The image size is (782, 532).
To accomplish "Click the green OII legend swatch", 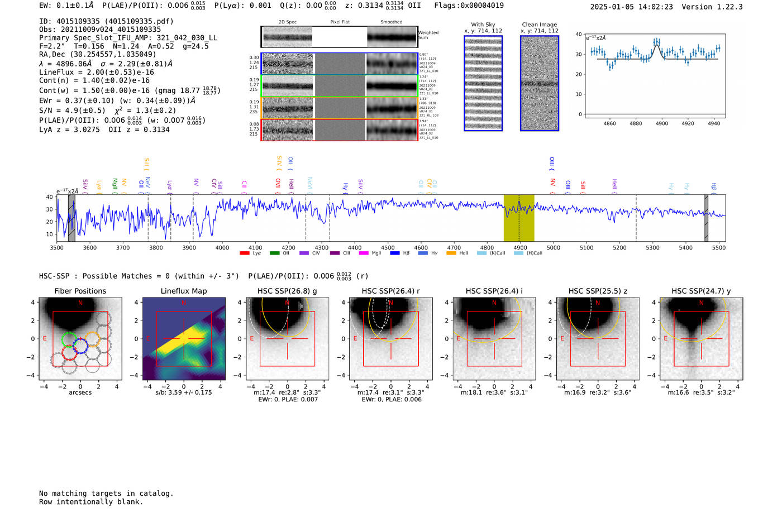I will pyautogui.click(x=274, y=253).
